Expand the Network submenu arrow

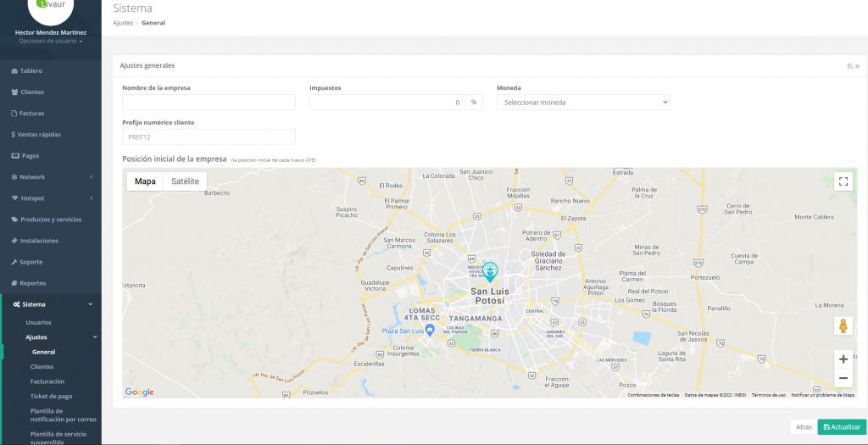(x=91, y=177)
